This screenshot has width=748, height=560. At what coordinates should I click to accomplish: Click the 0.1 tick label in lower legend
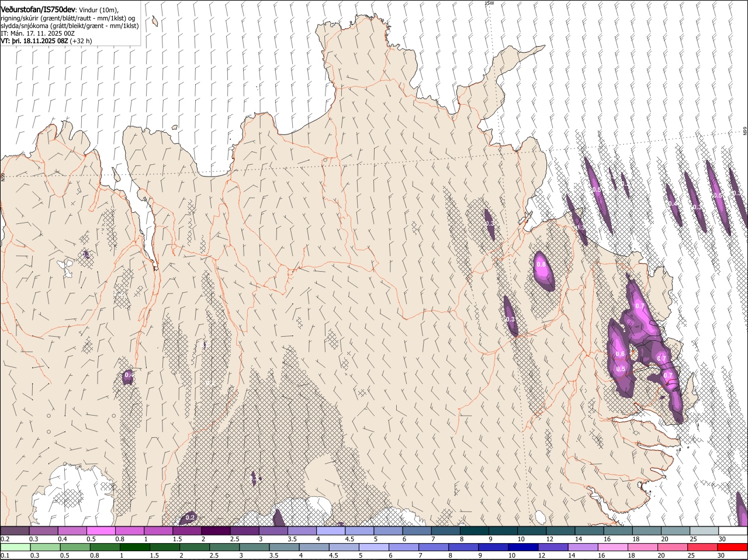[5, 555]
